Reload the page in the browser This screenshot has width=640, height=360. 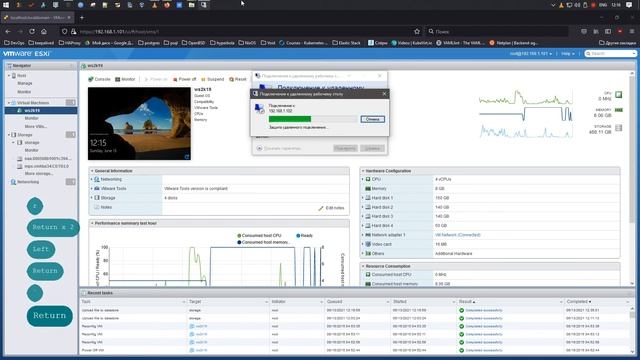32,31
